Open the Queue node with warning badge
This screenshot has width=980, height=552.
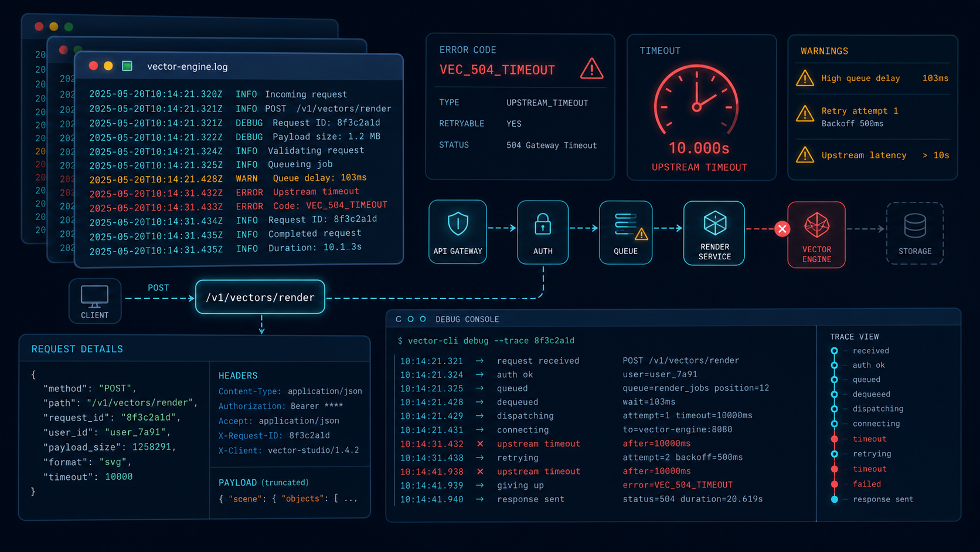625,232
